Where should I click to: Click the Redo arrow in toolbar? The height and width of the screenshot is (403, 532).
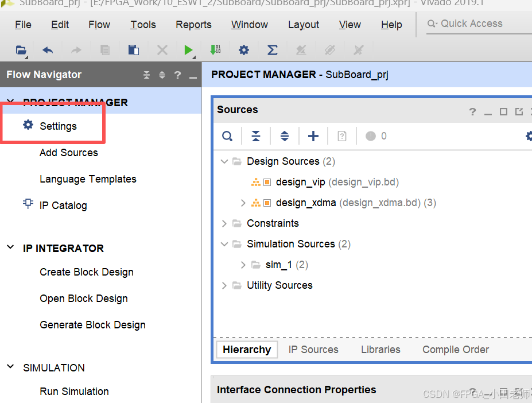point(76,51)
